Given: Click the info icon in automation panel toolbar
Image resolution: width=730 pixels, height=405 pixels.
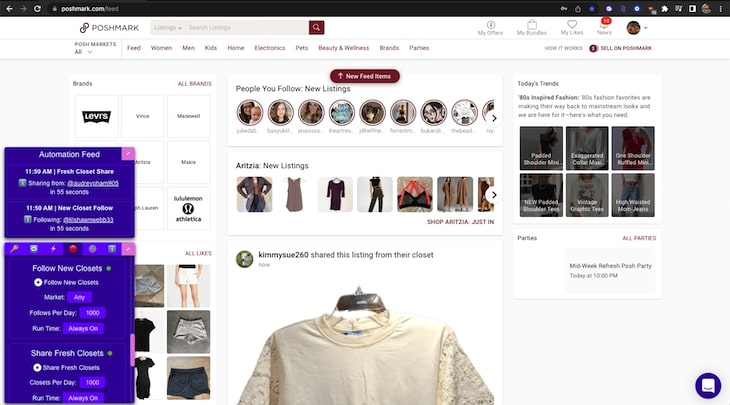Looking at the screenshot, I should tap(112, 249).
